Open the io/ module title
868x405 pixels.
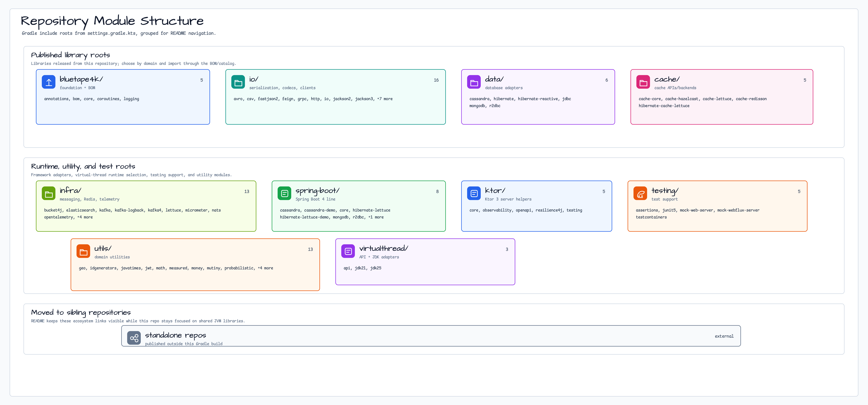click(254, 79)
